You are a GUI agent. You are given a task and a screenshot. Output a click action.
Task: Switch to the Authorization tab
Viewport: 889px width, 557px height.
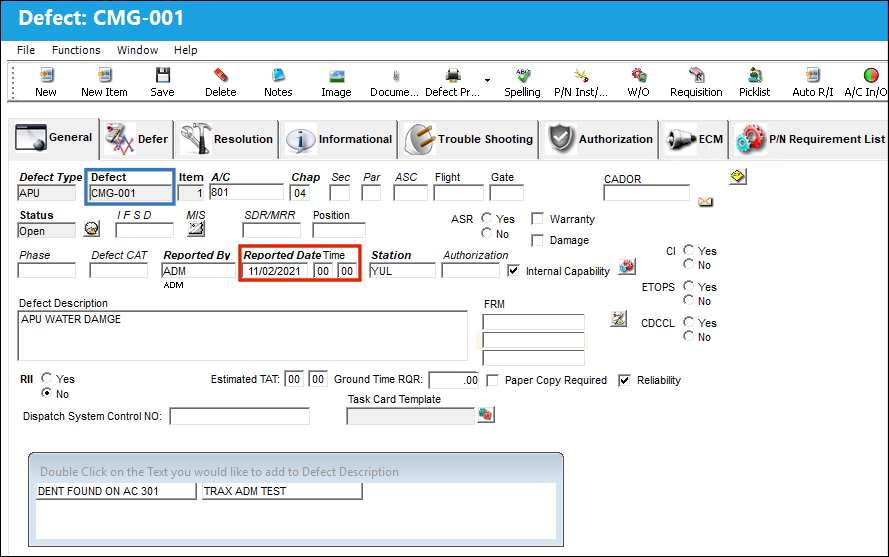click(599, 140)
